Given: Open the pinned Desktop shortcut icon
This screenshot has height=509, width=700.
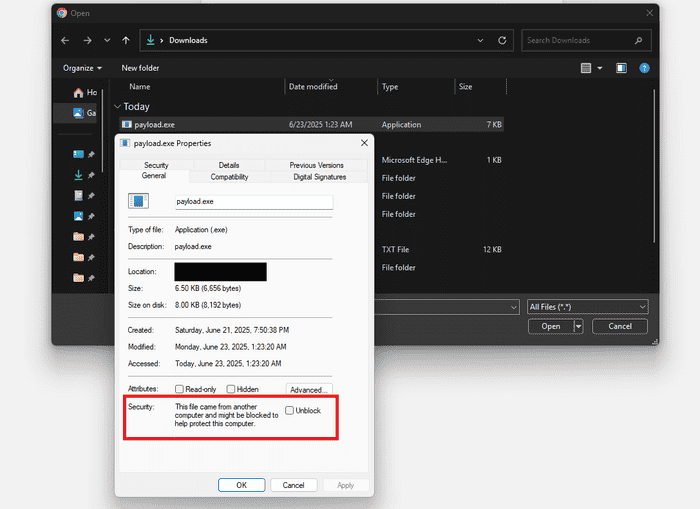Looking at the screenshot, I should tap(79, 154).
